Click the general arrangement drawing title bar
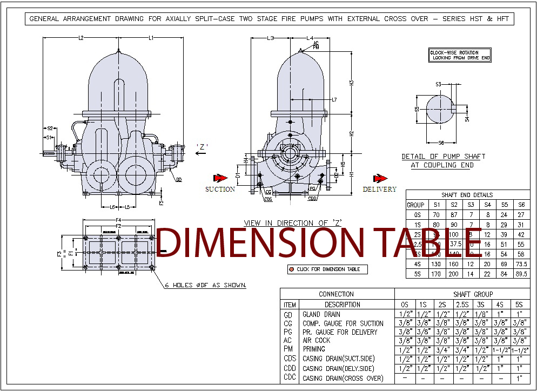537x392 pixels. click(x=268, y=19)
